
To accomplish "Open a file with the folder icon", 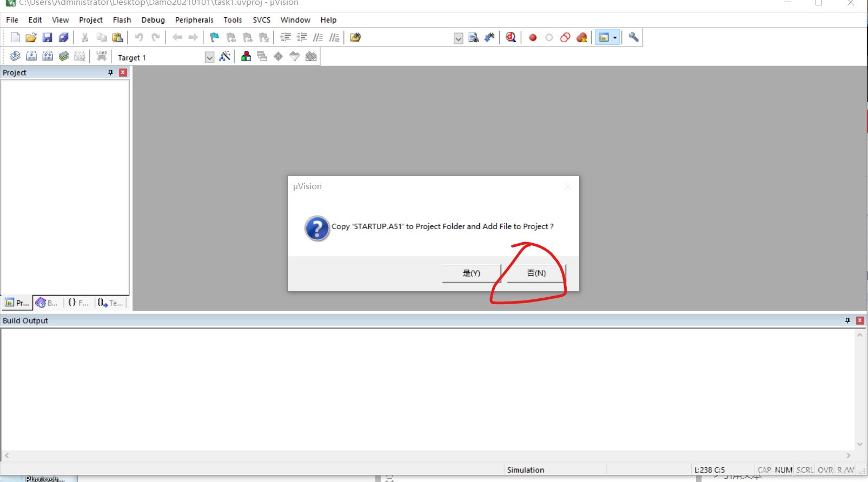I will coord(31,37).
